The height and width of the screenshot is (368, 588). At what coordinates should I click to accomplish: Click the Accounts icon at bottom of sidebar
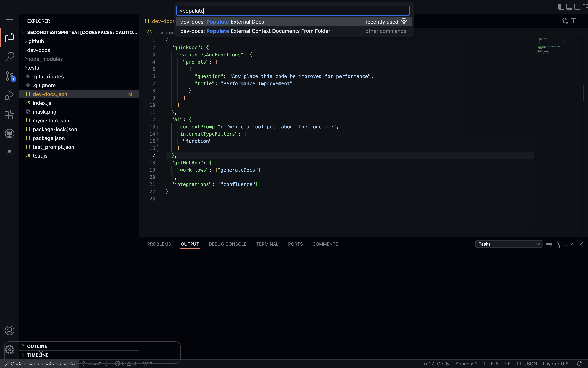[x=9, y=330]
